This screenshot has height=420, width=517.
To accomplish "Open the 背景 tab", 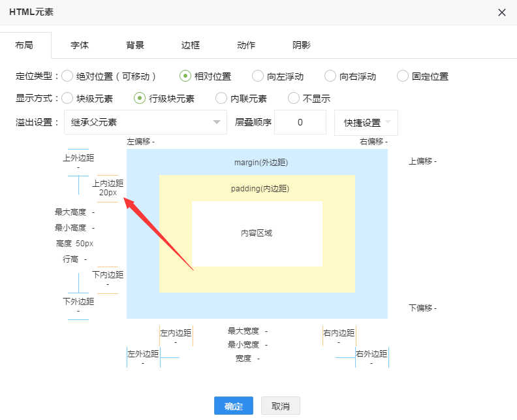I will 135,45.
